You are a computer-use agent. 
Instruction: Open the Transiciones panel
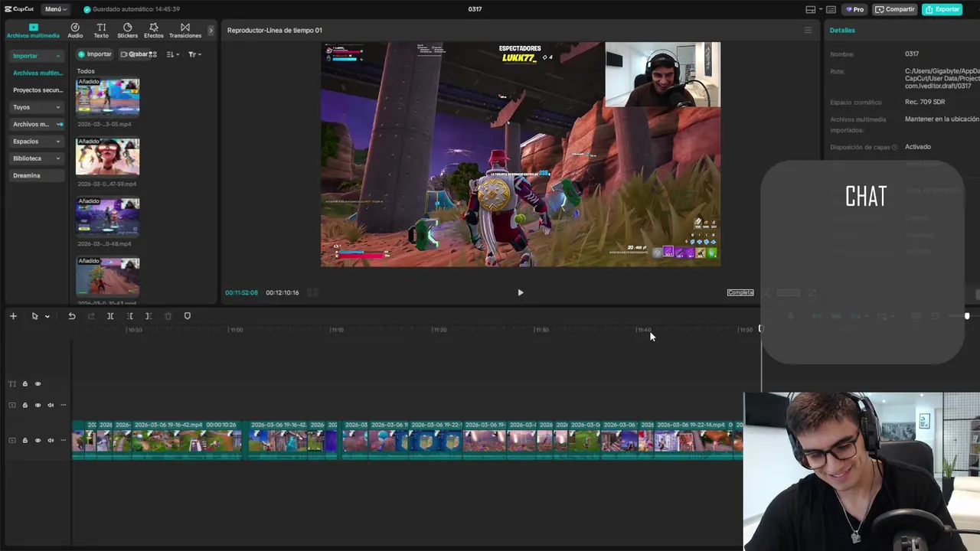click(x=185, y=31)
